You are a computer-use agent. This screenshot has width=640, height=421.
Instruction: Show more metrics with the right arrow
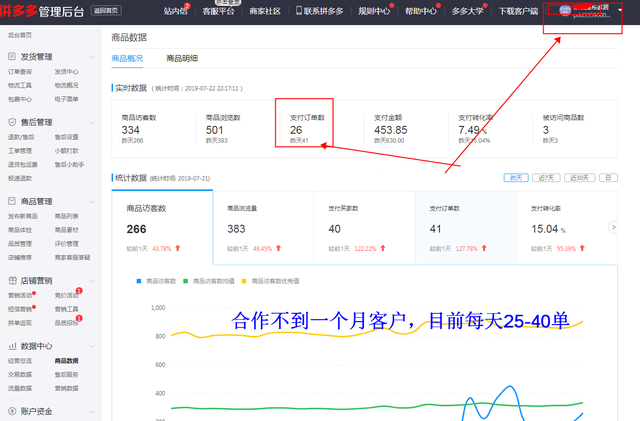tap(613, 227)
